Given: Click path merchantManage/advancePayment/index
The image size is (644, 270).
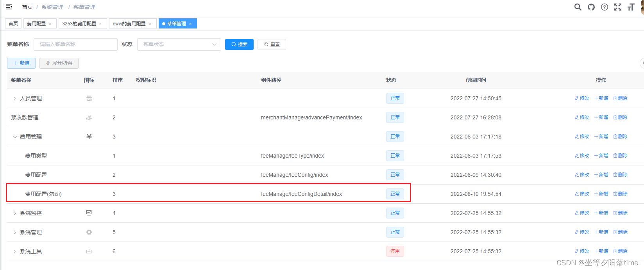Looking at the screenshot, I should point(311,117).
